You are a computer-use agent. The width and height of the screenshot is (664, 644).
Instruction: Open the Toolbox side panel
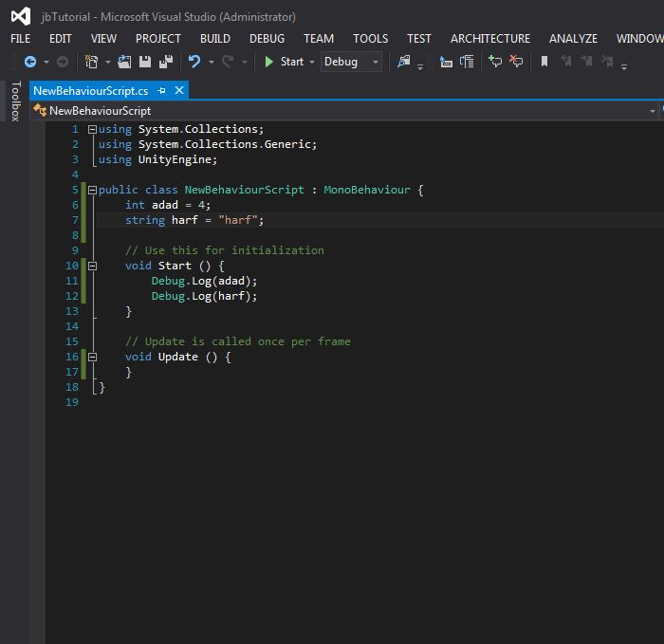coord(14,101)
